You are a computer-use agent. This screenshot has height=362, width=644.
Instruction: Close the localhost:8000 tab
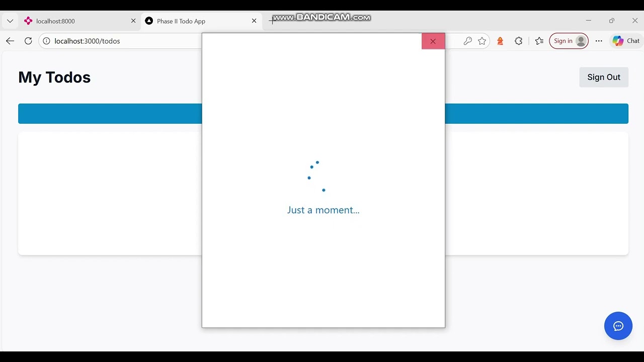click(133, 21)
